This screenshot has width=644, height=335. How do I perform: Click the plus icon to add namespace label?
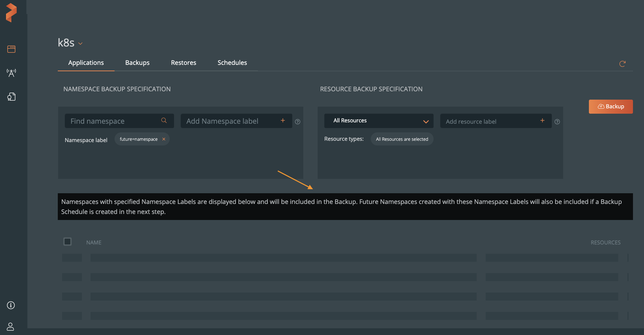tap(283, 121)
